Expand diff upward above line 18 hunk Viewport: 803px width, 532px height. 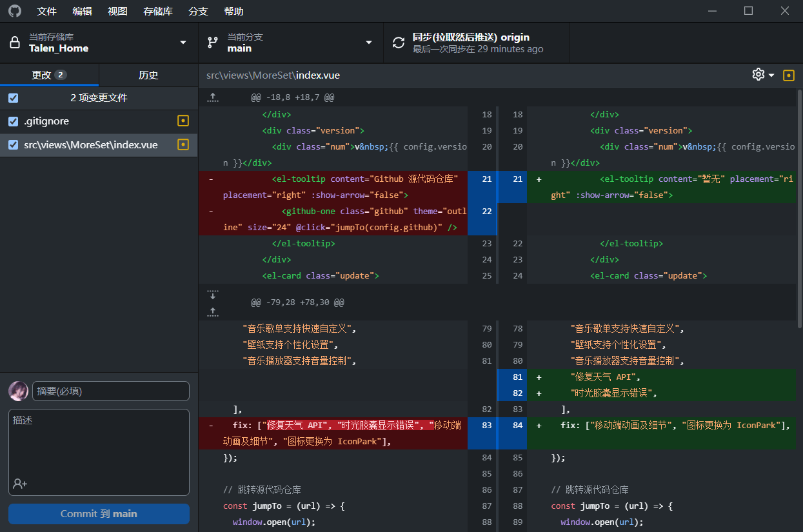(x=213, y=97)
